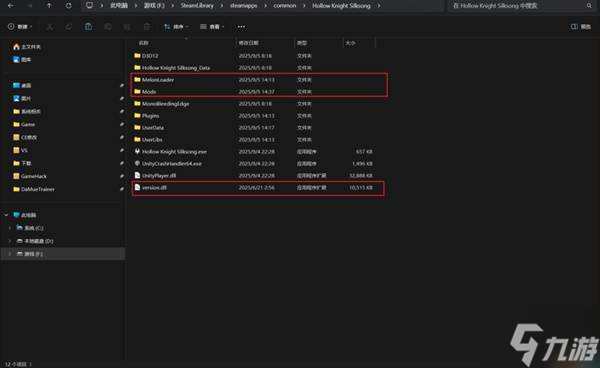Image resolution: width=600 pixels, height=368 pixels.
Task: Click the Paste clipboard icon
Action: [88, 26]
